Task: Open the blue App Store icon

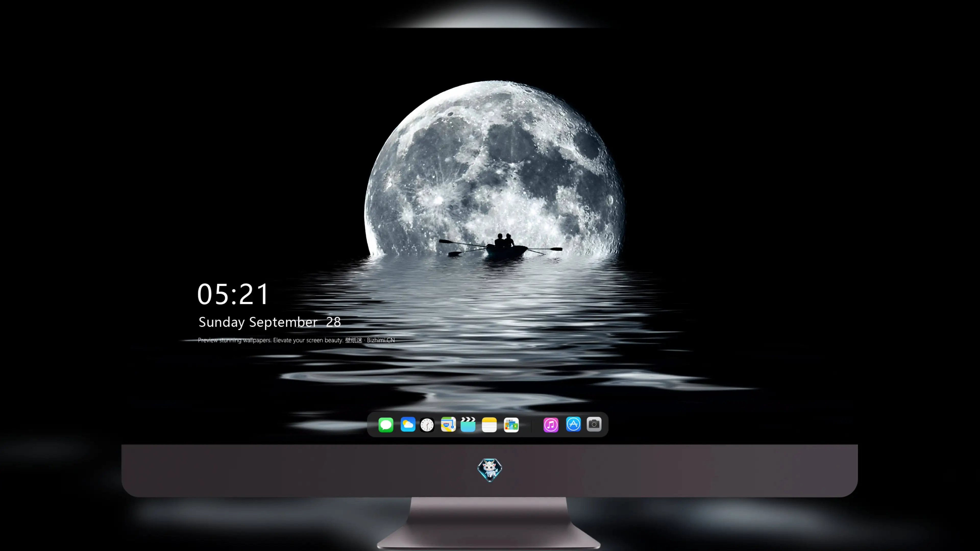Action: click(x=573, y=424)
